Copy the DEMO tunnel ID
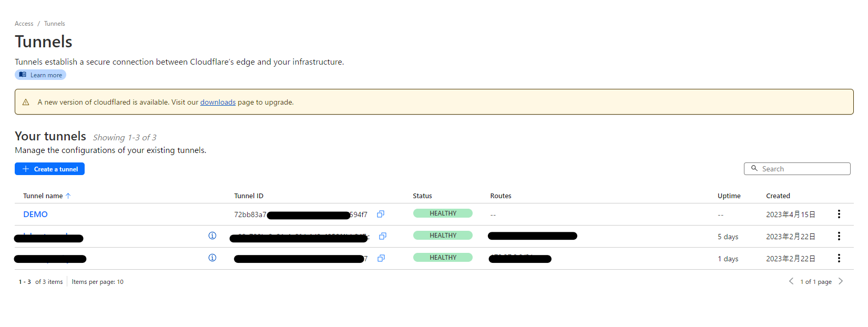Viewport: 868px width, 327px height. tap(381, 214)
